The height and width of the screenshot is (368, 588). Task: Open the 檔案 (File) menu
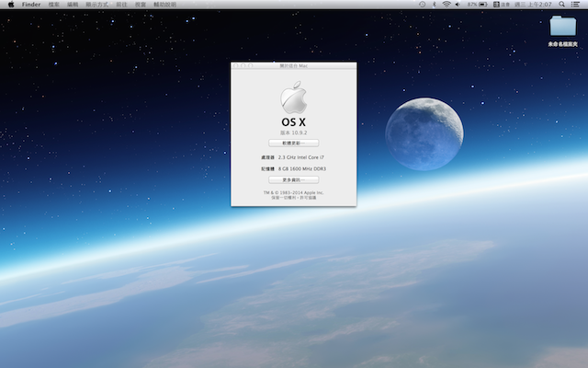(53, 5)
